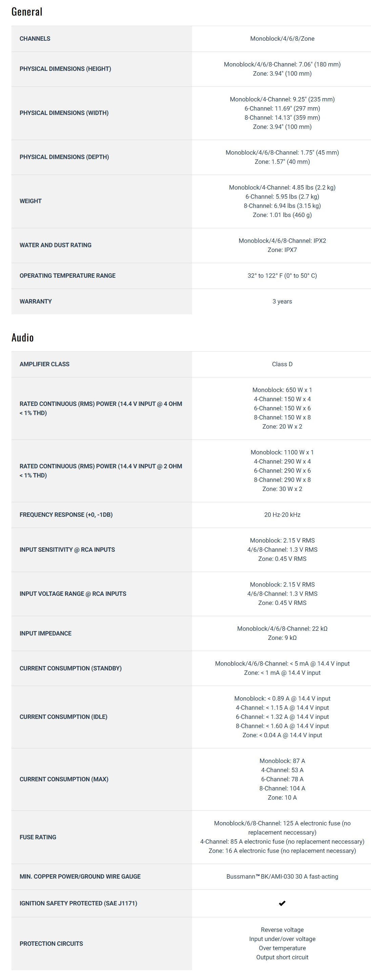This screenshot has width=371, height=980.
Task: Select the INPUT IMPEDANCE row label
Action: tap(46, 633)
